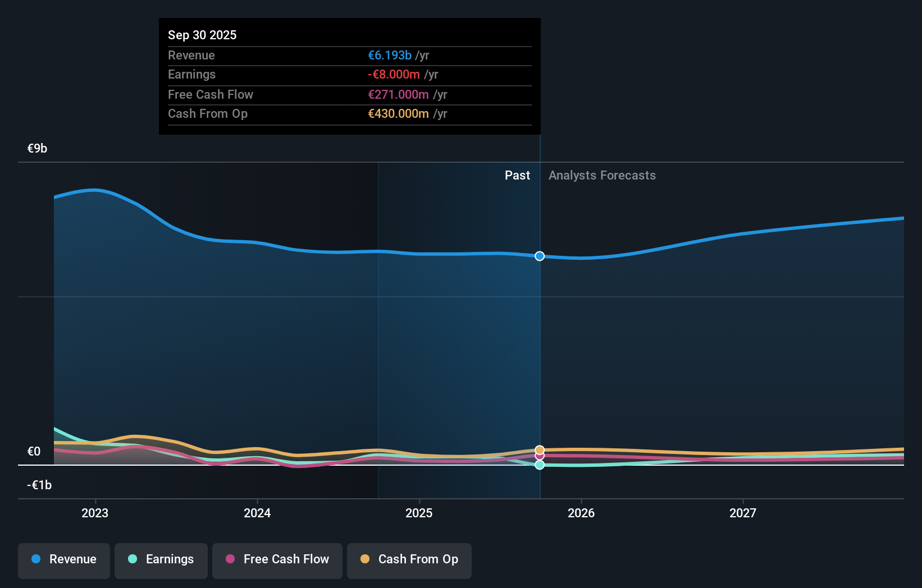Image resolution: width=922 pixels, height=588 pixels.
Task: Click the -€1b y-axis label
Action: [39, 485]
